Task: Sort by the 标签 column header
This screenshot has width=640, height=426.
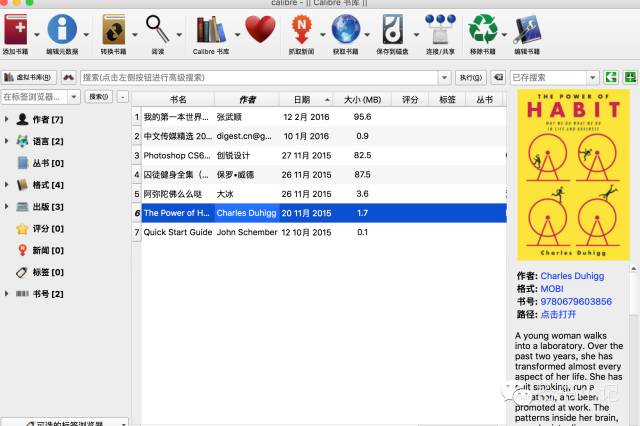Action: point(447,100)
